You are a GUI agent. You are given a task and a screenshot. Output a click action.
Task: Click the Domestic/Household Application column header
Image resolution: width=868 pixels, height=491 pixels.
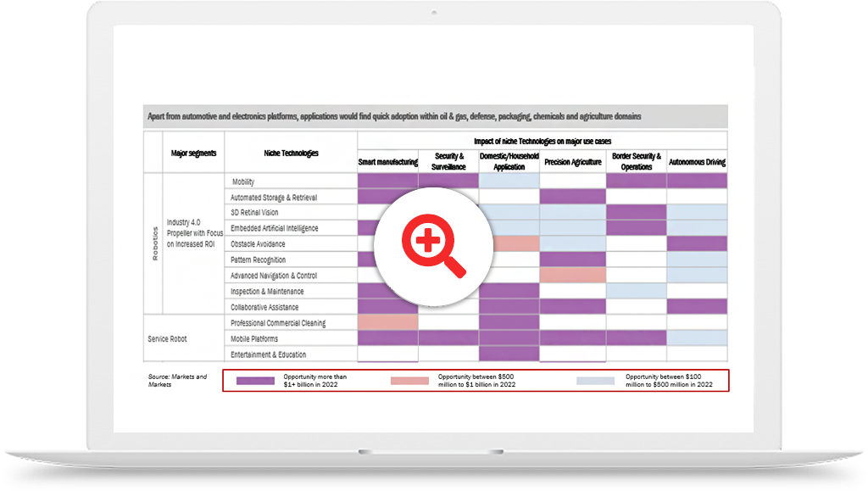click(509, 161)
